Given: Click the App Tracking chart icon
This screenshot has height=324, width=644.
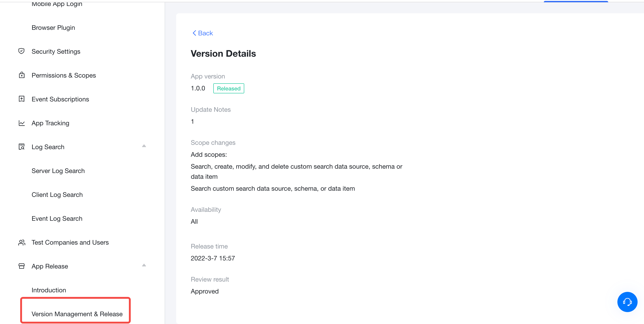Looking at the screenshot, I should (x=22, y=123).
